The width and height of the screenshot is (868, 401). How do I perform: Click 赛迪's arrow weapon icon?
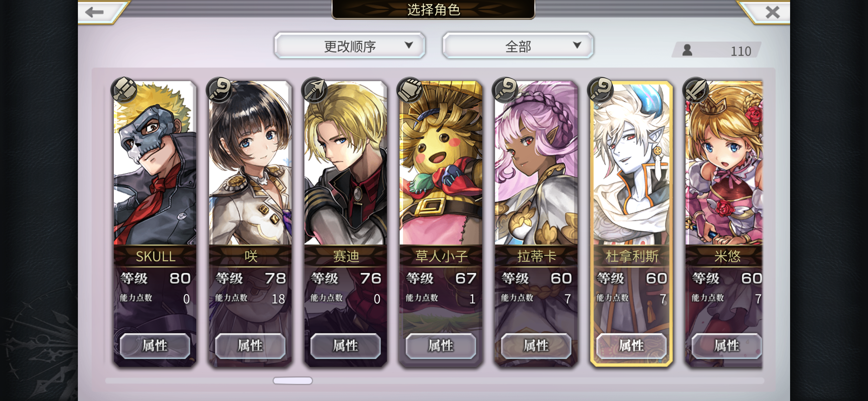click(x=315, y=90)
